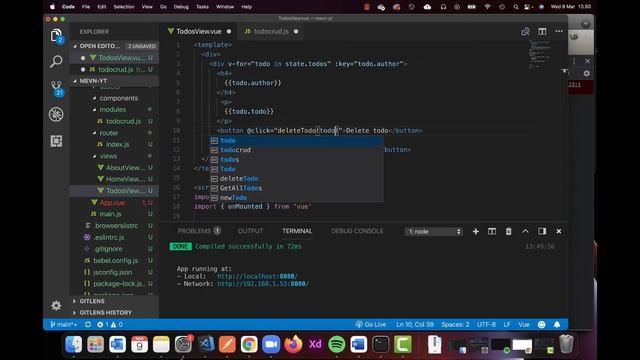Move panel position with the layout icon

(x=542, y=231)
